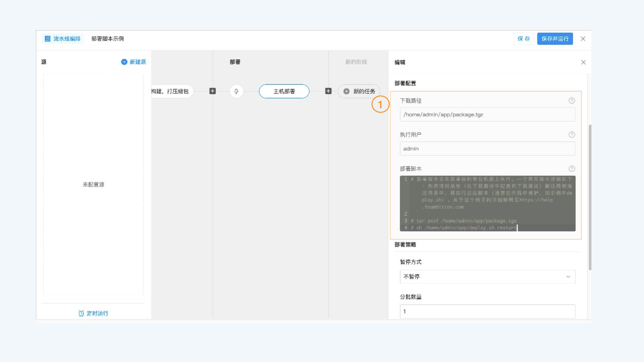The image size is (644, 362).
Task: Open help icon for 部署脚本
Action: 572,169
